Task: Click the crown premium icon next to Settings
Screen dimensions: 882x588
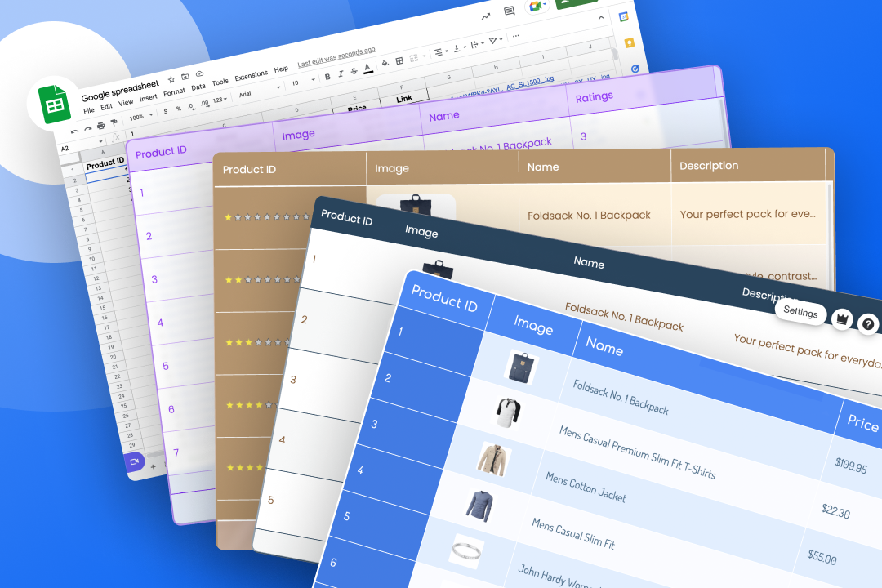Action: coord(842,319)
